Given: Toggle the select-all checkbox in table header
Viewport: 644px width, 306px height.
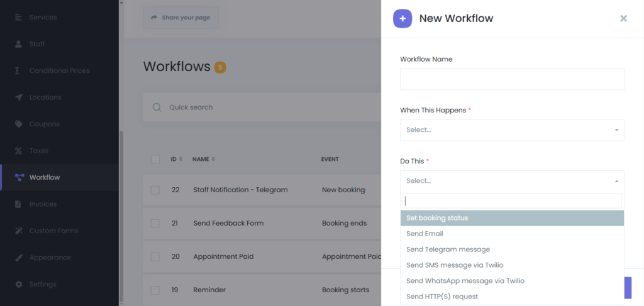Looking at the screenshot, I should tap(155, 159).
